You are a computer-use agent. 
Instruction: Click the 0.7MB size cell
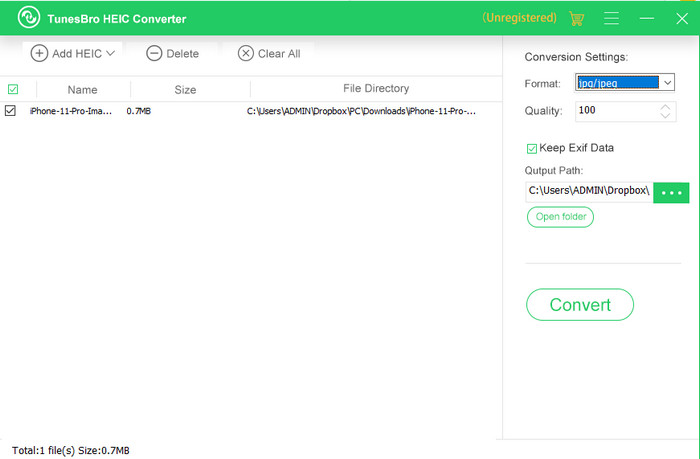(138, 111)
